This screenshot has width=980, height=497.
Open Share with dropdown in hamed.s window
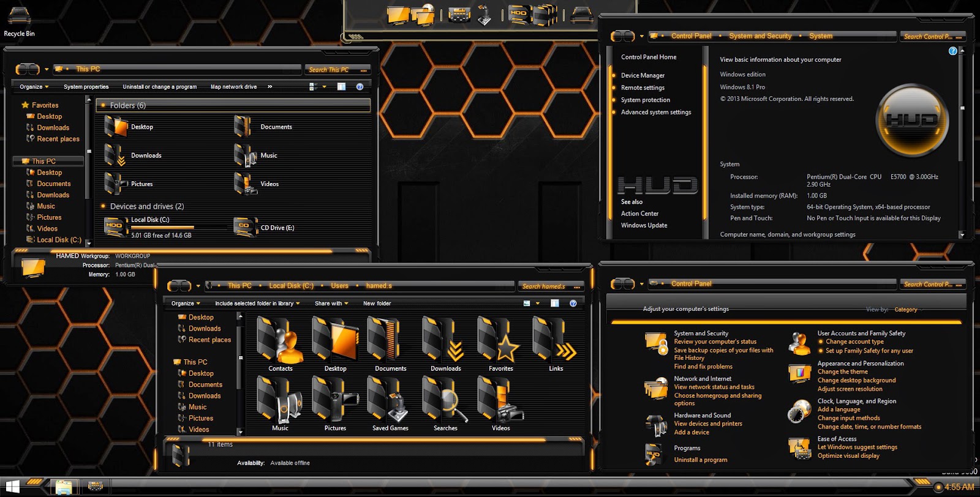pyautogui.click(x=331, y=304)
